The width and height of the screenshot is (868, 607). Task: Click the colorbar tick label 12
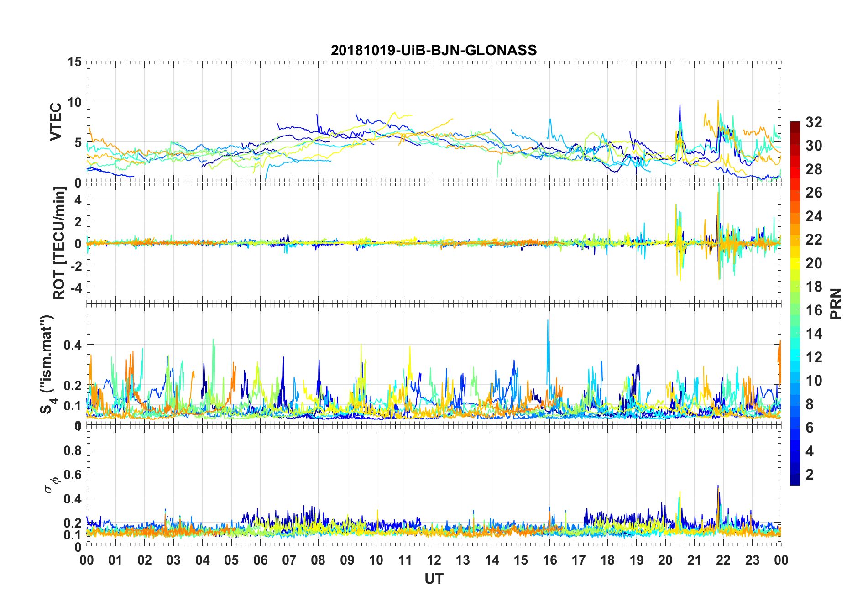click(x=814, y=357)
